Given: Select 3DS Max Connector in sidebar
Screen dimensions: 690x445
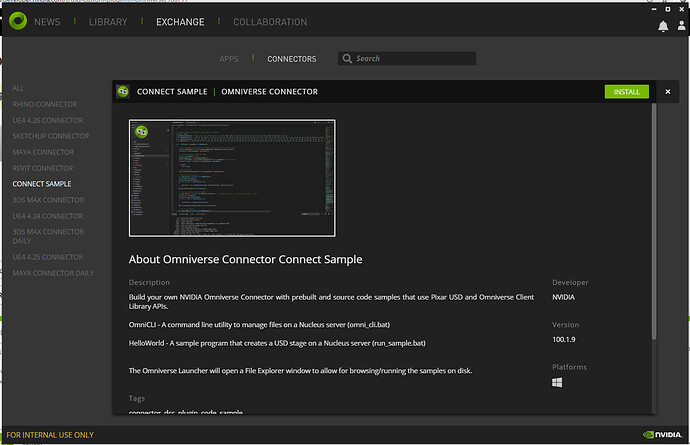Looking at the screenshot, I should pos(48,200).
